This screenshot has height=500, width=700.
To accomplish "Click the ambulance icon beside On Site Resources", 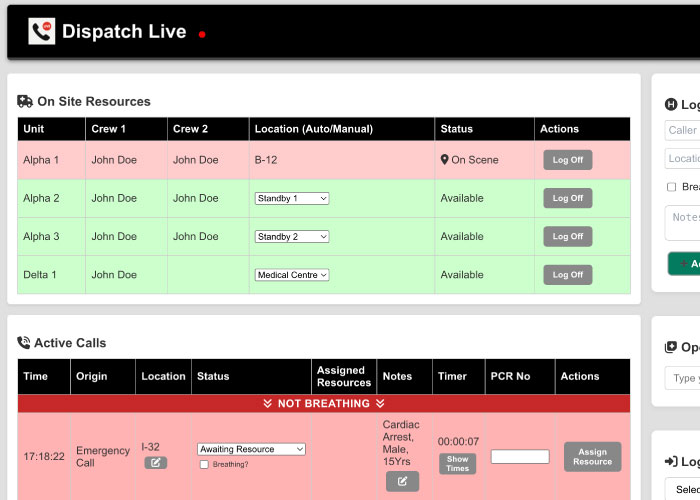I will [x=25, y=101].
